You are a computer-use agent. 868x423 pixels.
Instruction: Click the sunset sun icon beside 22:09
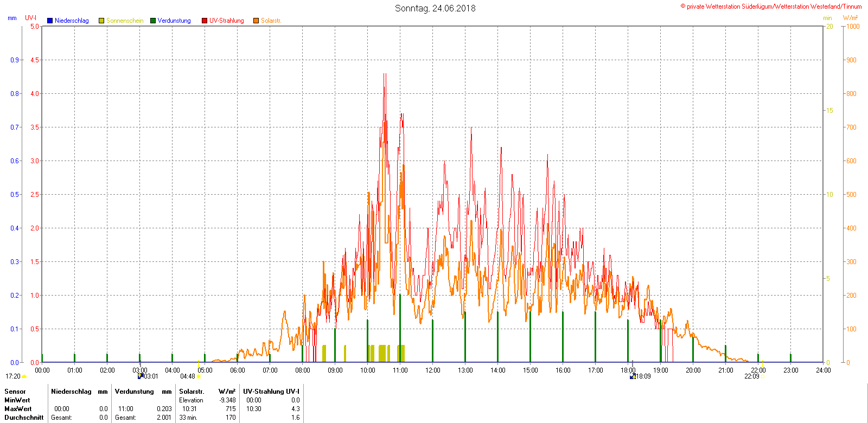[763, 376]
